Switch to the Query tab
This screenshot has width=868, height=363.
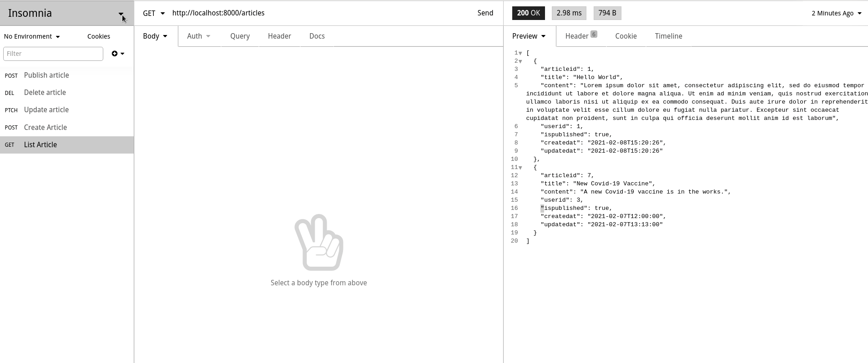coord(240,36)
